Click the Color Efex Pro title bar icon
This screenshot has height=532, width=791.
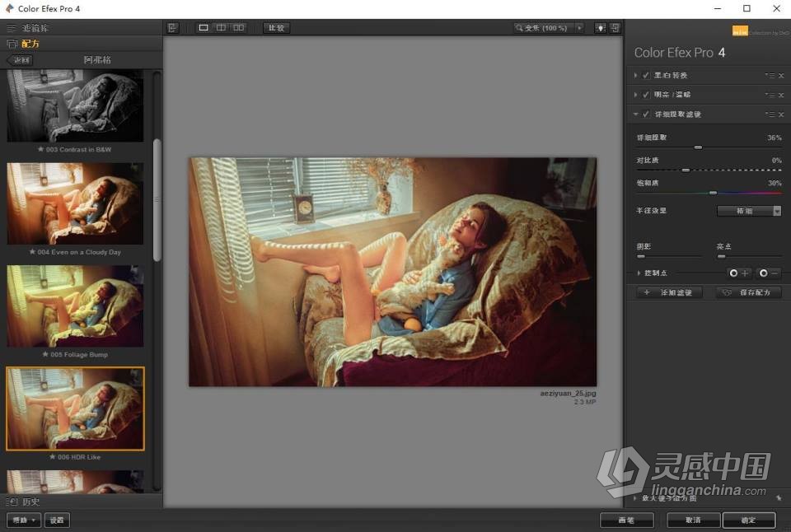[10, 8]
